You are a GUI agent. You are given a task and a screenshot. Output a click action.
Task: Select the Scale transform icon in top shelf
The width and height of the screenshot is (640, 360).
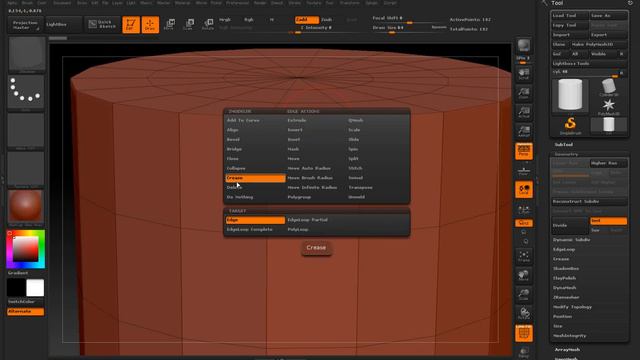188,24
